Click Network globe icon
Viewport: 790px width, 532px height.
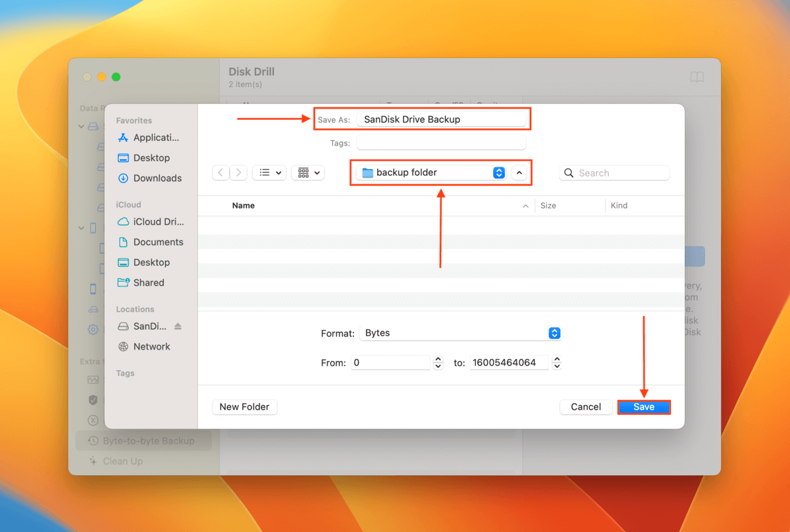[x=123, y=346]
